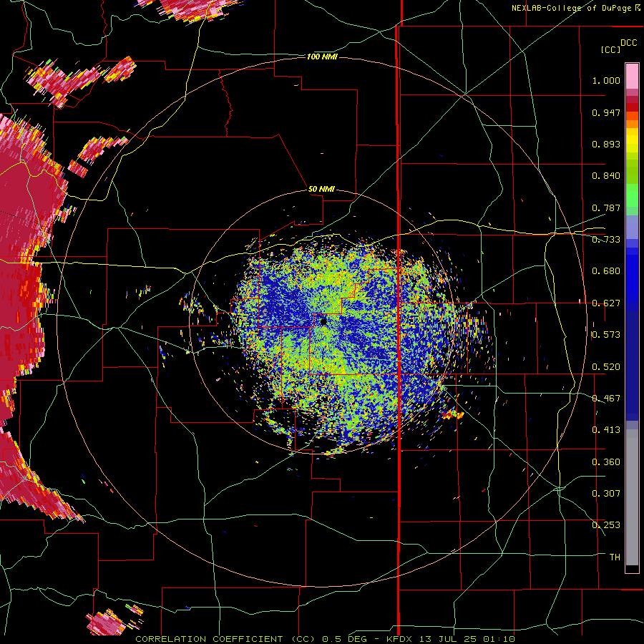Click the 50 NMI range ring label
The image size is (644, 644).
point(321,189)
